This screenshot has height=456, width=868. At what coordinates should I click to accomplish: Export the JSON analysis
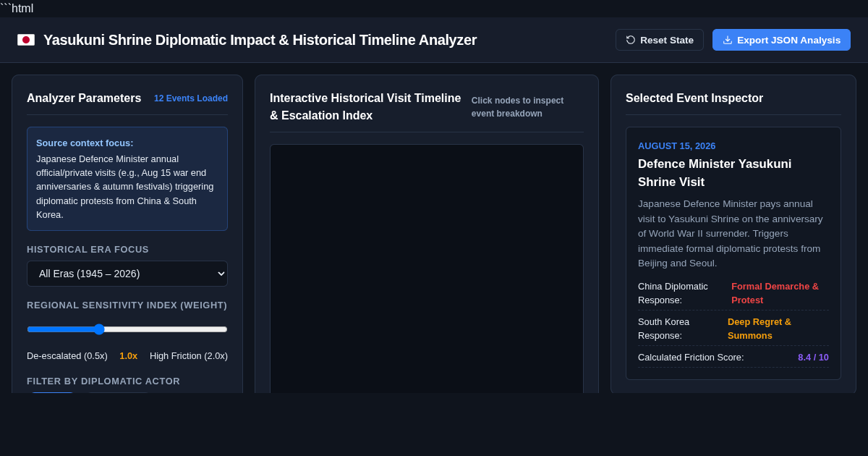coord(781,40)
